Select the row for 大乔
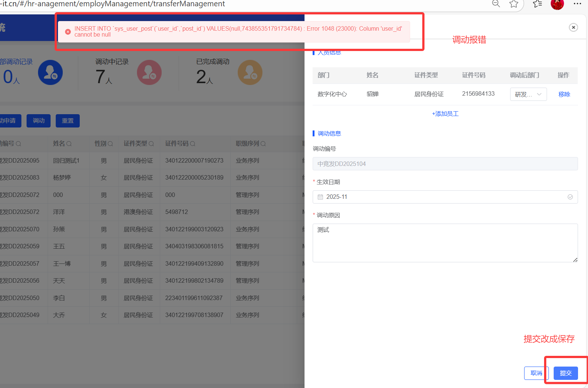Viewport: 588px width, 388px height. tap(152, 315)
